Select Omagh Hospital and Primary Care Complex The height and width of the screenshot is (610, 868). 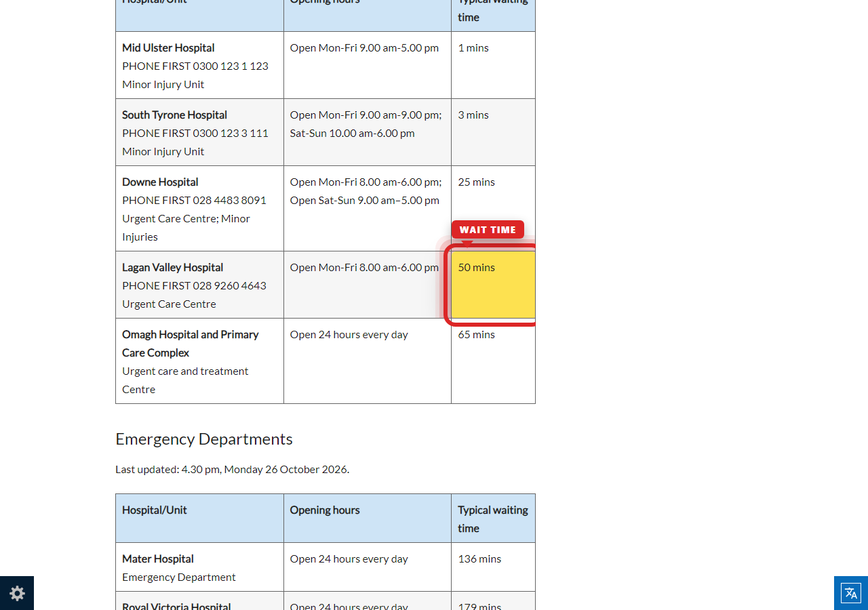(x=190, y=344)
